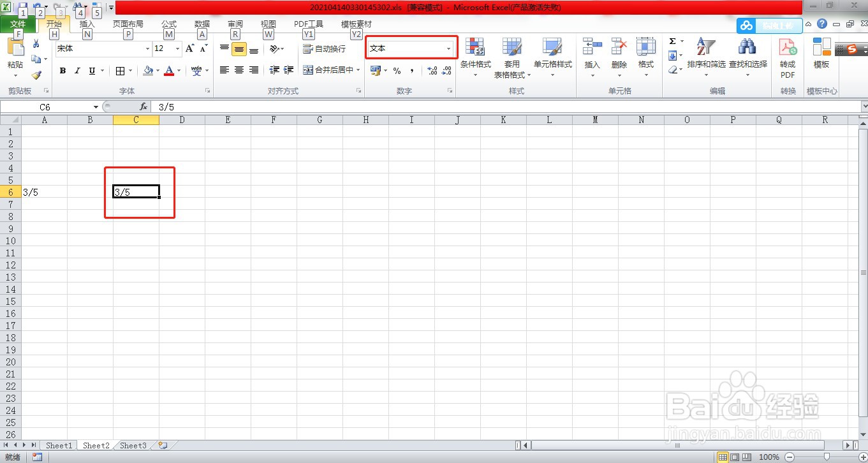Click the zoom slider control
Screen dimensions: 868x463
(827, 457)
